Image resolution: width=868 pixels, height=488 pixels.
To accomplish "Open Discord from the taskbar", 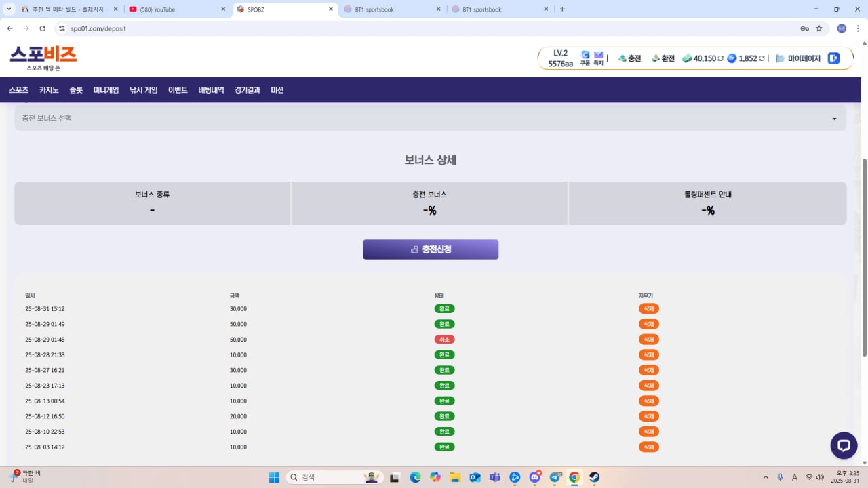I will (535, 477).
